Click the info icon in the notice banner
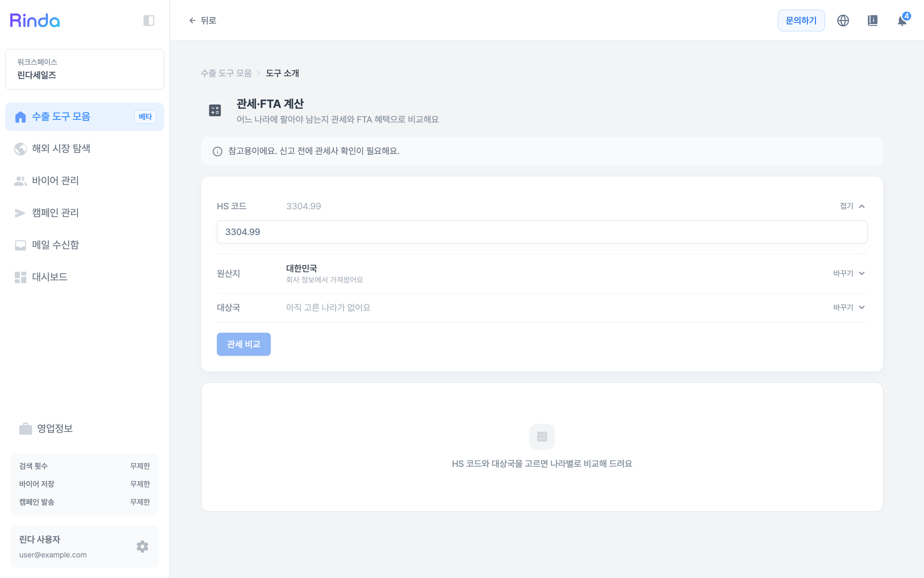924x578 pixels. pyautogui.click(x=217, y=151)
